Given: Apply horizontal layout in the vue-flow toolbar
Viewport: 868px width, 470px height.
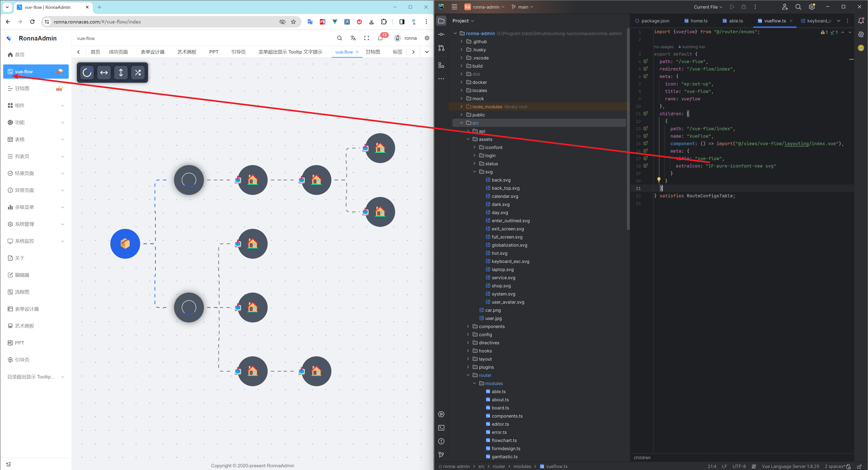Looking at the screenshot, I should [104, 72].
